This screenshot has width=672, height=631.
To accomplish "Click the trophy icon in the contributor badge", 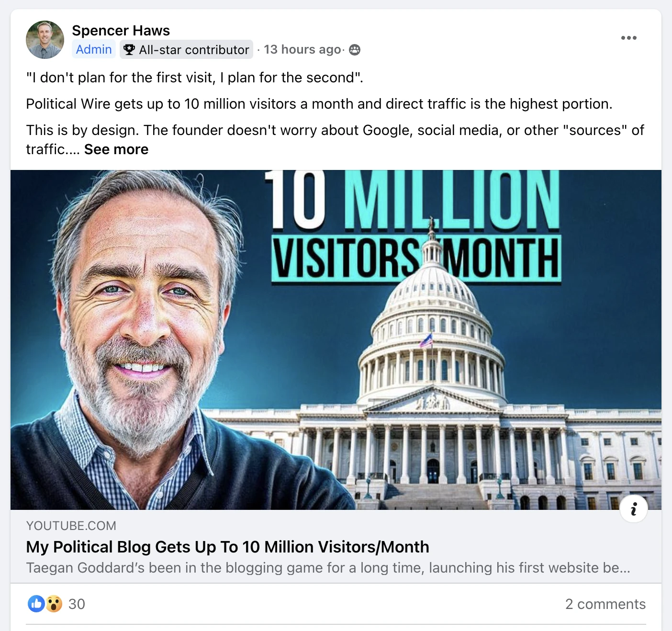I will tap(129, 49).
